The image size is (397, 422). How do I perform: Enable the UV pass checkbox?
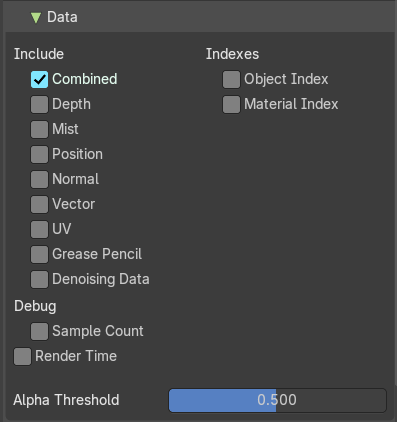pos(39,229)
